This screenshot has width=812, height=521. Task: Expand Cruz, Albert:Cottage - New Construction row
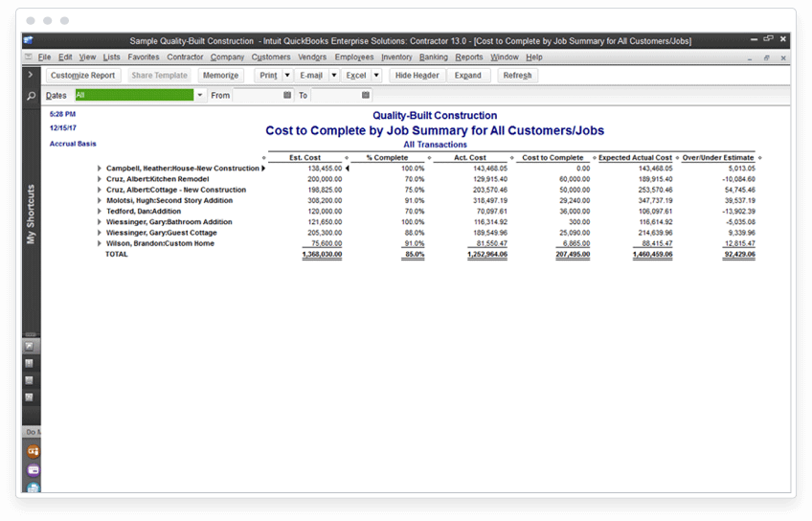[x=99, y=190]
